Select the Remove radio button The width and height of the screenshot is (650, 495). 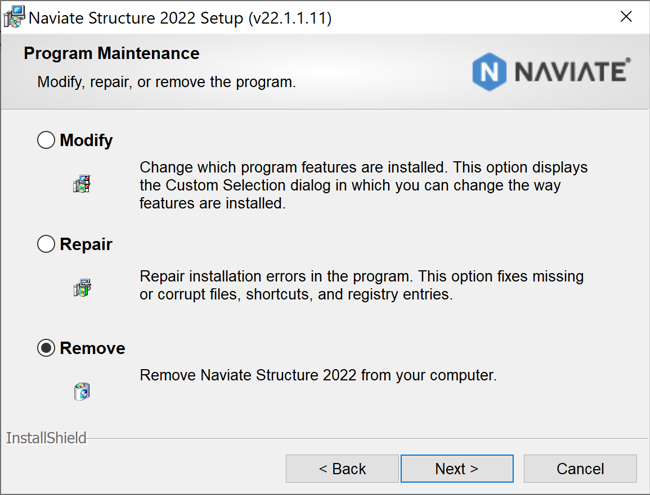(x=46, y=348)
